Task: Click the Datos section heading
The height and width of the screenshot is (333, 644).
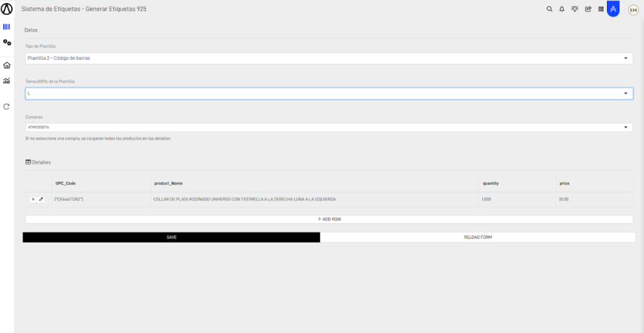Action: pyautogui.click(x=31, y=30)
